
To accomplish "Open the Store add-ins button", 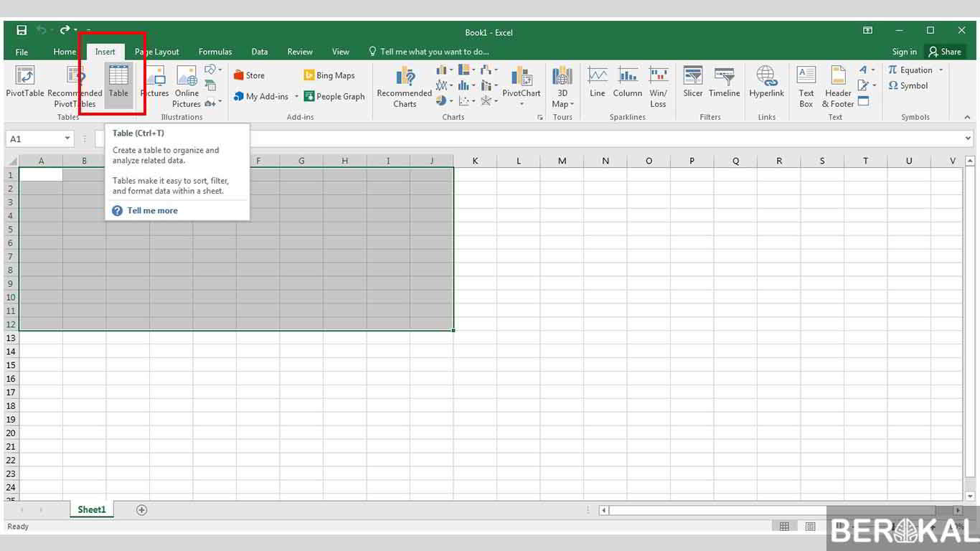I will pos(249,75).
